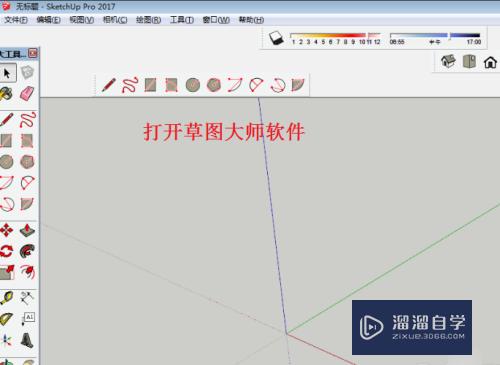Switch to isometric view icon
The width and height of the screenshot is (500, 365).
click(x=448, y=61)
